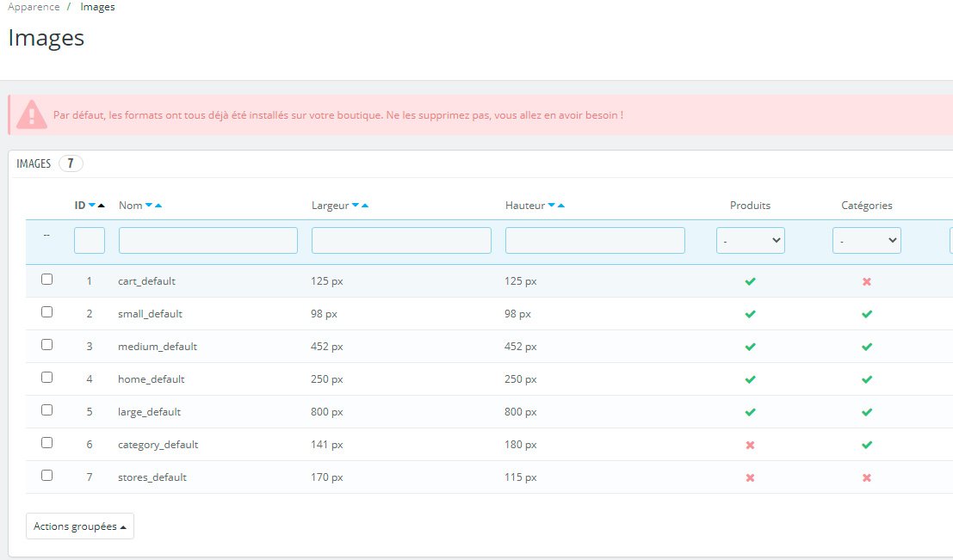Click the Images breadcrumb
The width and height of the screenshot is (953, 560).
coord(97,7)
